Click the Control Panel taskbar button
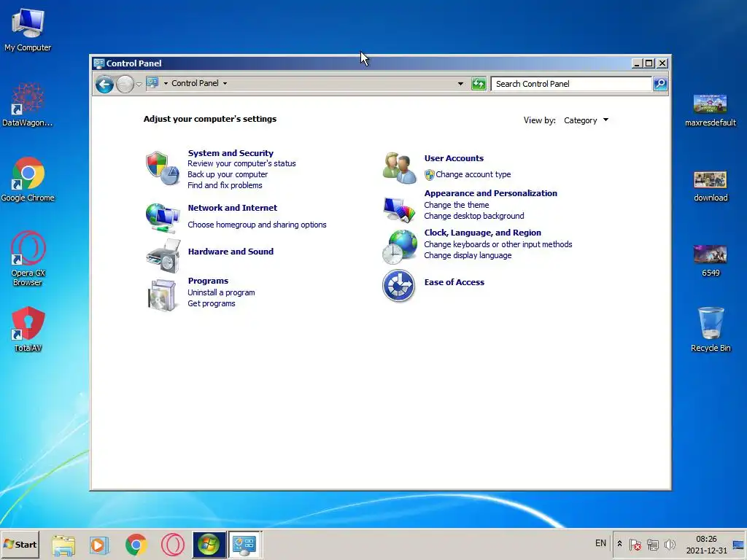The image size is (747, 560). tap(244, 544)
